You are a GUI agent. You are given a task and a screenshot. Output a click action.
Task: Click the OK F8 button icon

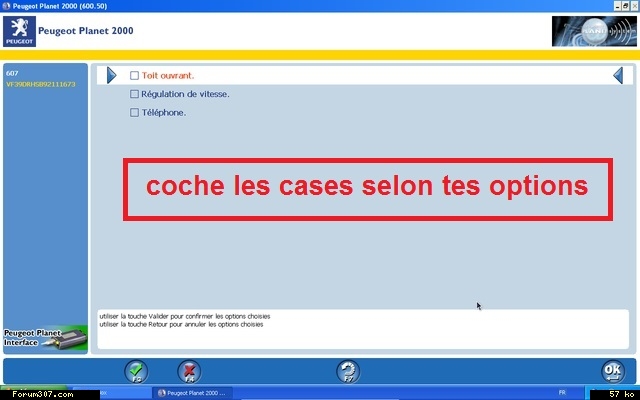[x=612, y=371]
